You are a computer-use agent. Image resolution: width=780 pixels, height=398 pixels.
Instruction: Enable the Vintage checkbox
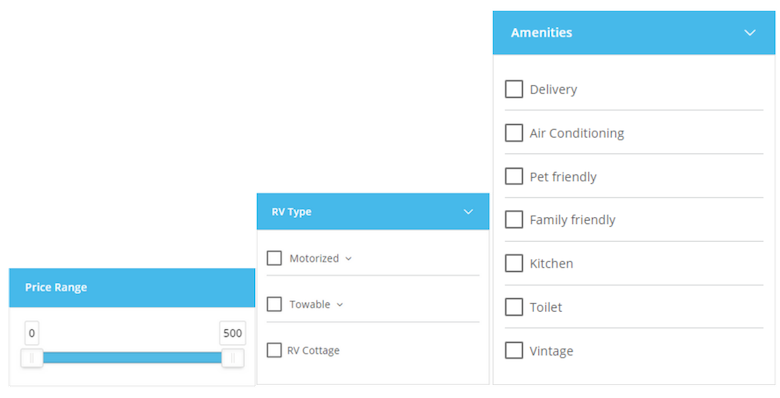click(514, 350)
